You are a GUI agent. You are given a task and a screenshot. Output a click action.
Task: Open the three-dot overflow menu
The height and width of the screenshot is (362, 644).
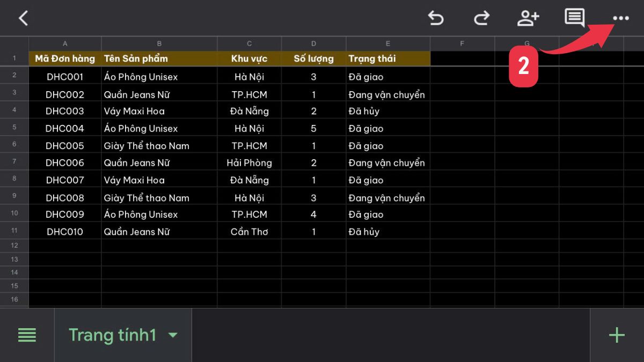point(621,18)
